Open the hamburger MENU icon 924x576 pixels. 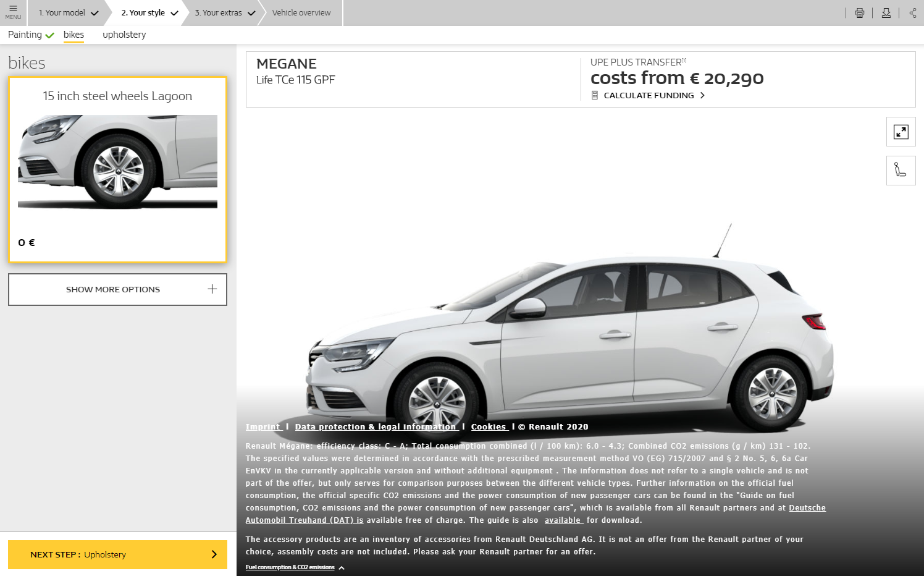[x=13, y=12]
